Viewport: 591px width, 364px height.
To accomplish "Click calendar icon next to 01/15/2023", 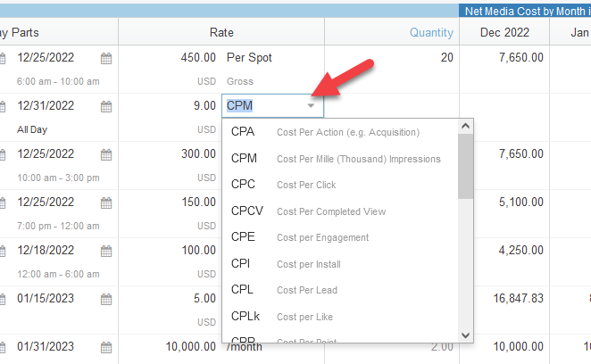I will (106, 299).
